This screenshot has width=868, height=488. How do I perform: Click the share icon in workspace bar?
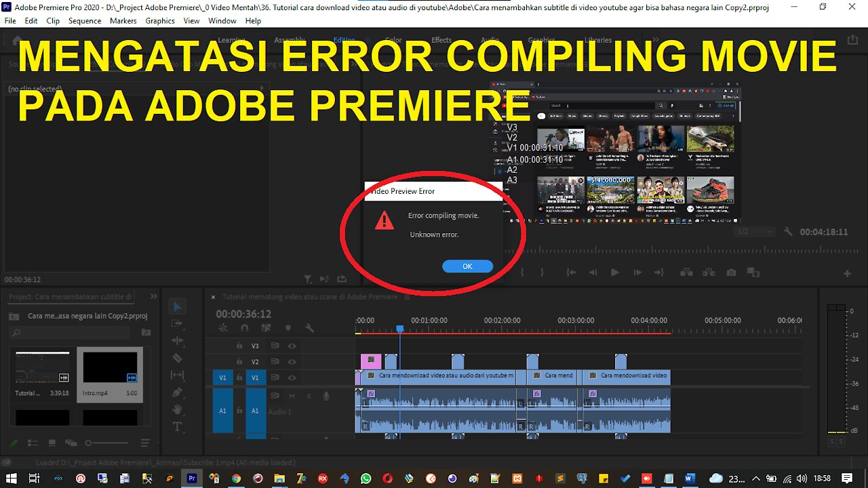pos(852,40)
